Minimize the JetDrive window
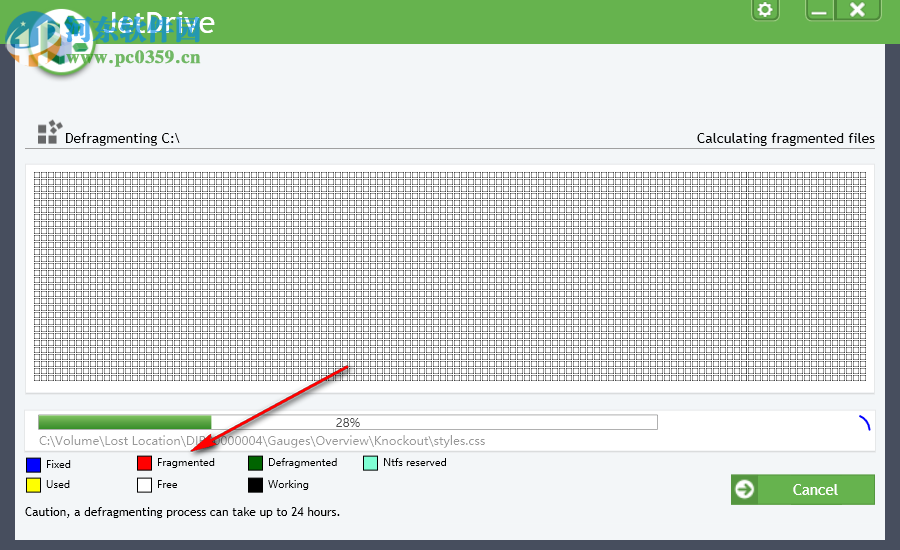Image resolution: width=900 pixels, height=550 pixels. (x=820, y=10)
